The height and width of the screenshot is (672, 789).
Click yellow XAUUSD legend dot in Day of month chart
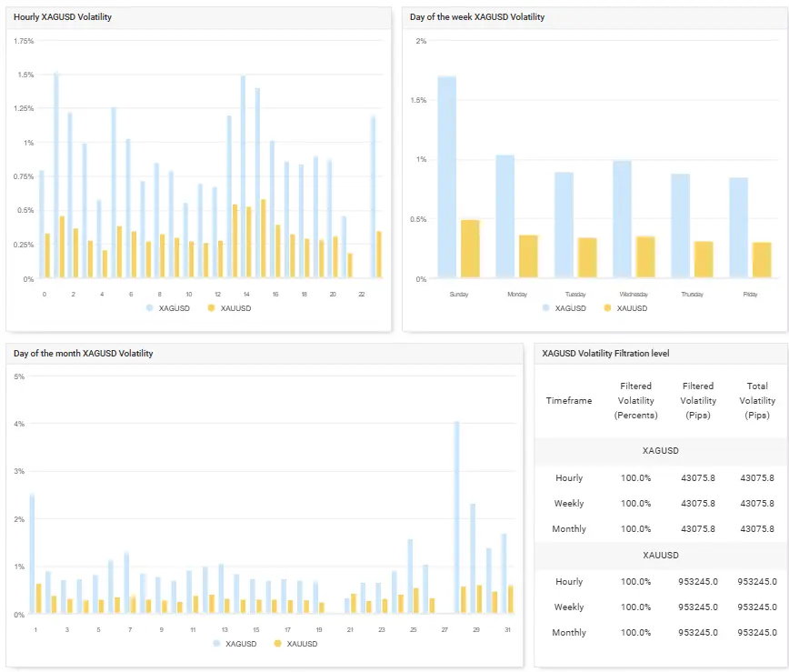click(x=279, y=644)
